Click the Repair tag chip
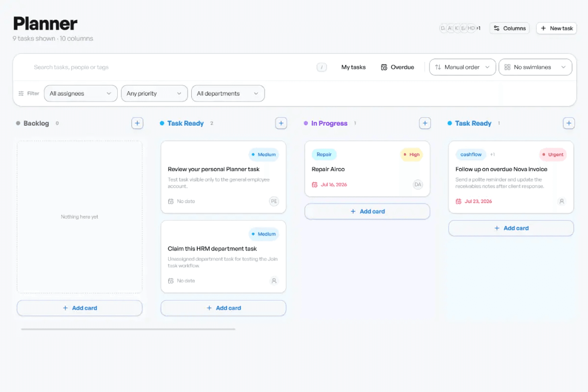This screenshot has width=588, height=392. (324, 155)
